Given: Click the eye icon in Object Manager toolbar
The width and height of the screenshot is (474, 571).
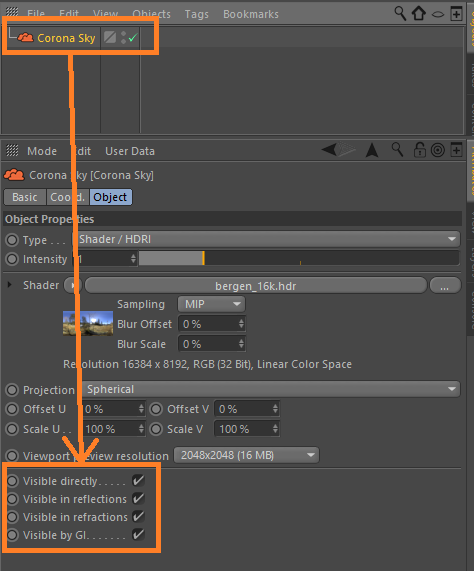Looking at the screenshot, I should pyautogui.click(x=438, y=14).
